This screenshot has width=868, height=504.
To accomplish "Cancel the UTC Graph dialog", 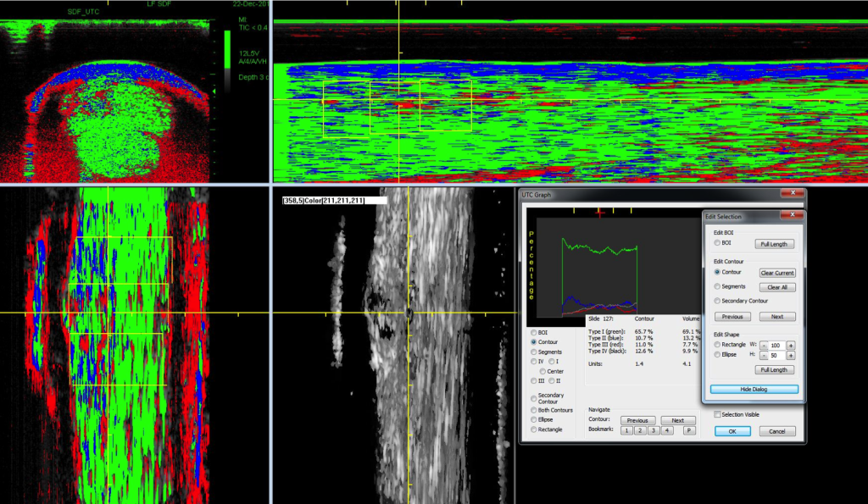I will point(776,431).
